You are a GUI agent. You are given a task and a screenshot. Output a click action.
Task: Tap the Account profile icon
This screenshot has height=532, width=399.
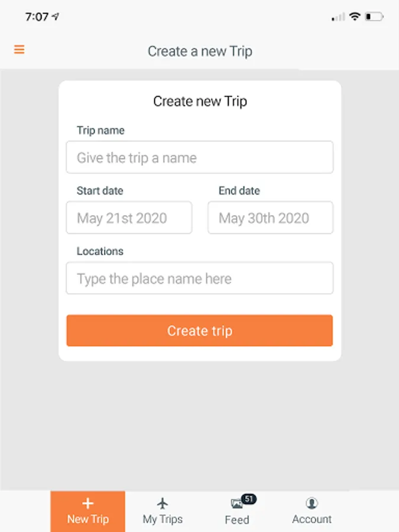point(312,503)
